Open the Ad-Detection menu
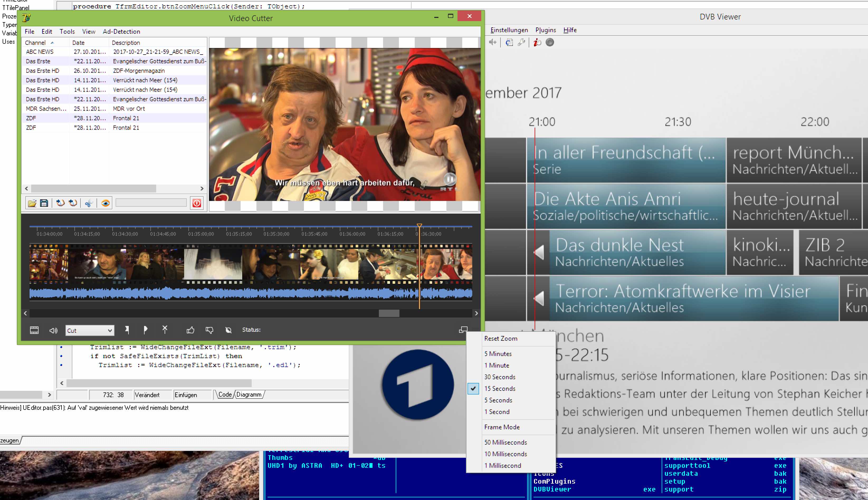 [x=121, y=32]
